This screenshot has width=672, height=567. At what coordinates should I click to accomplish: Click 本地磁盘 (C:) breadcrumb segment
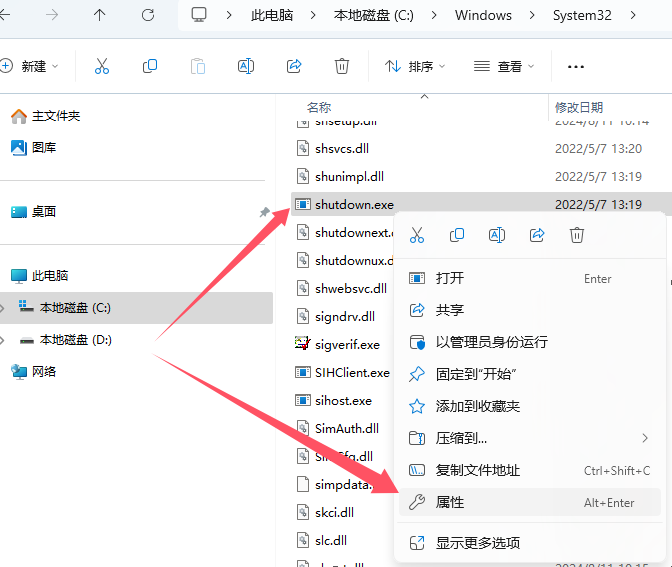[x=374, y=15]
